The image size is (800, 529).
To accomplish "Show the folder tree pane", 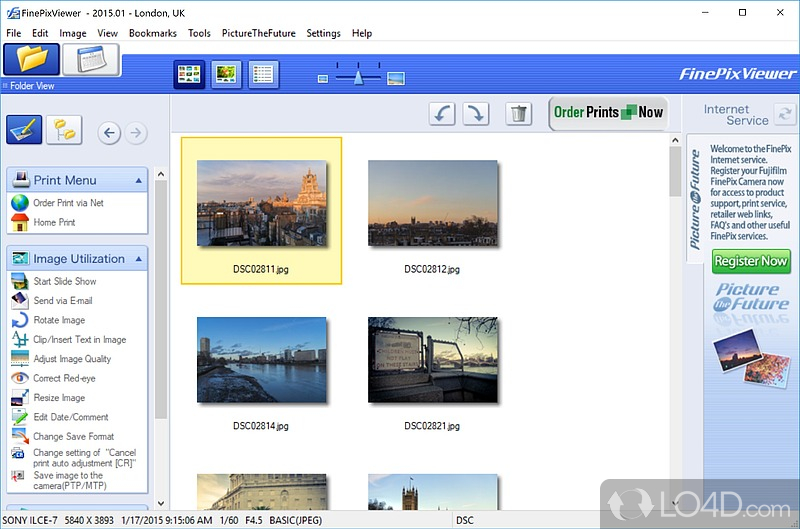I will pyautogui.click(x=64, y=130).
